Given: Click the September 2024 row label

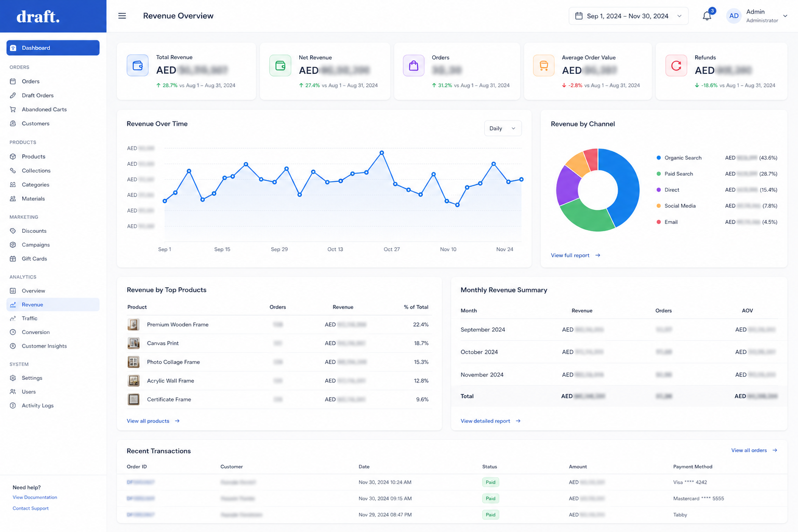Looking at the screenshot, I should 483,330.
